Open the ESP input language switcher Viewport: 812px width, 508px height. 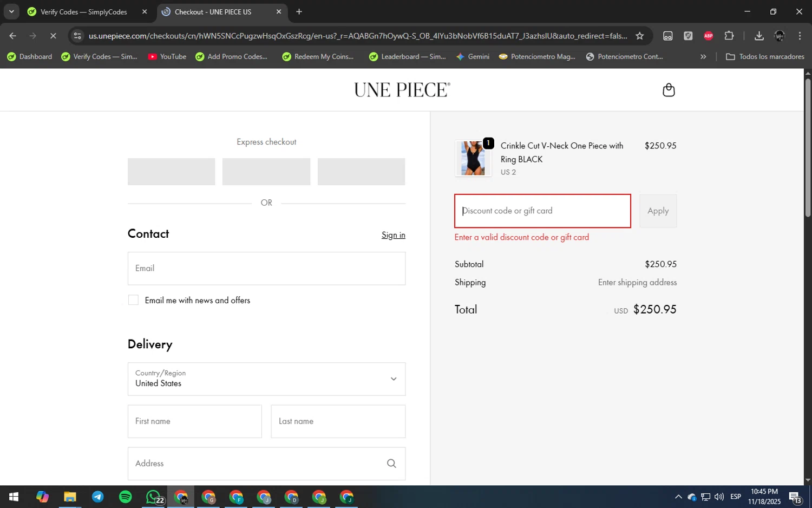tap(736, 497)
